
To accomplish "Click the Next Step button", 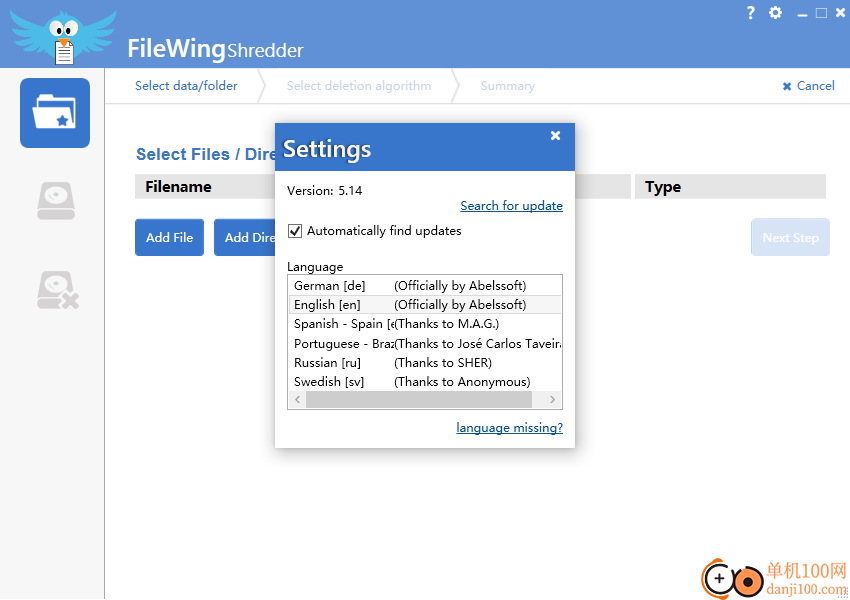I will 790,237.
